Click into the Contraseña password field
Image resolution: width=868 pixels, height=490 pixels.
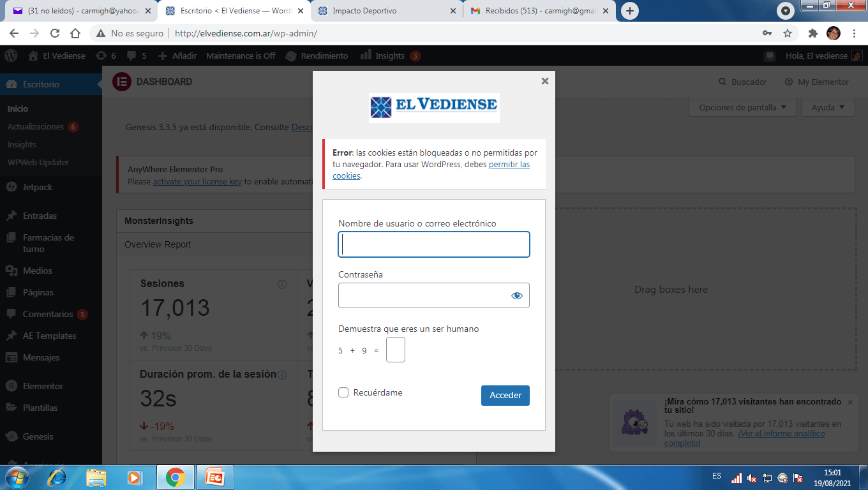click(x=434, y=295)
